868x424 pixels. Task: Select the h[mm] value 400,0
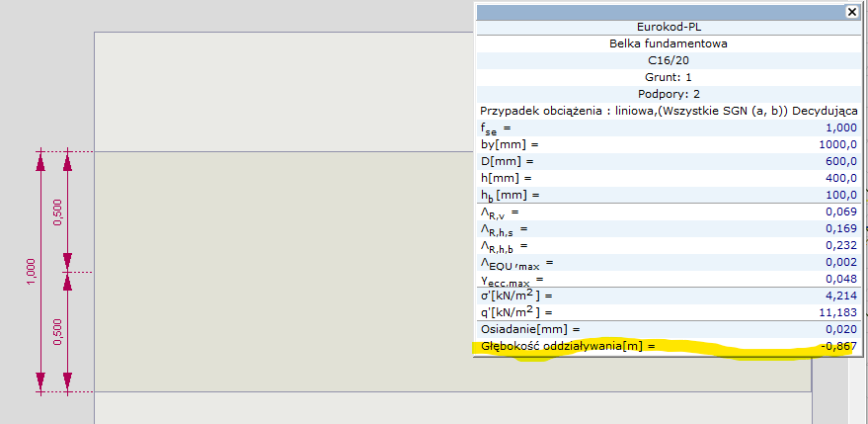[x=836, y=178]
